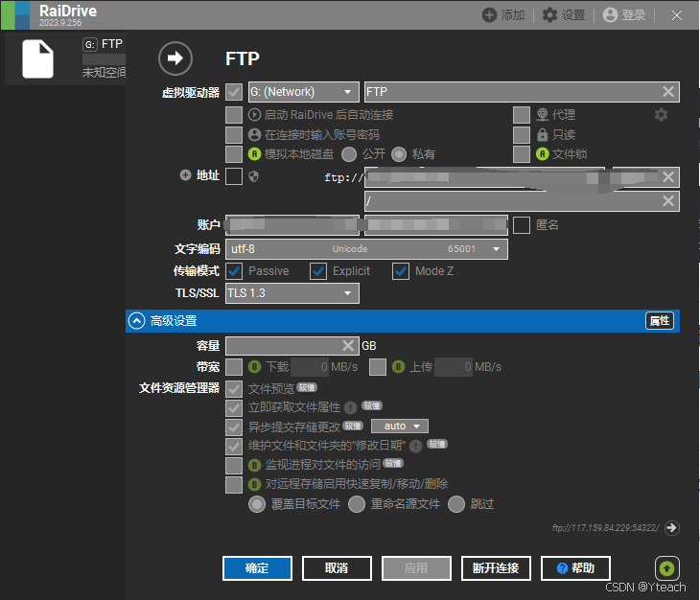Select rename source file (重命名源文件) radio
This screenshot has height=600, width=700.
pos(357,504)
